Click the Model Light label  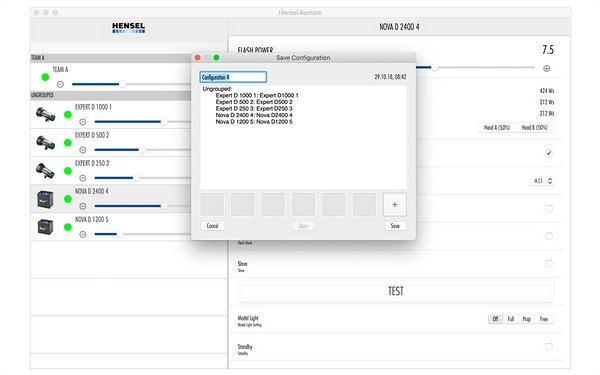pos(248,318)
